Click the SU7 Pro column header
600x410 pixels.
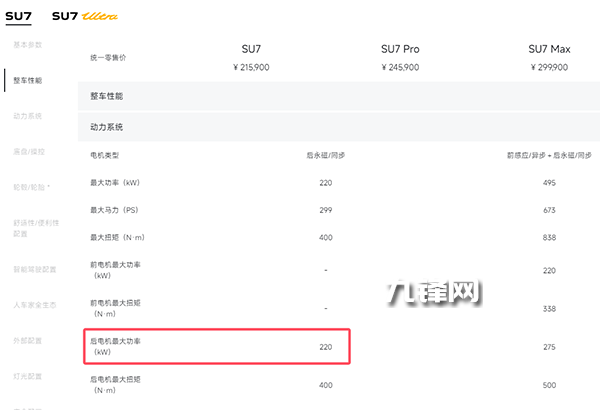(x=399, y=49)
